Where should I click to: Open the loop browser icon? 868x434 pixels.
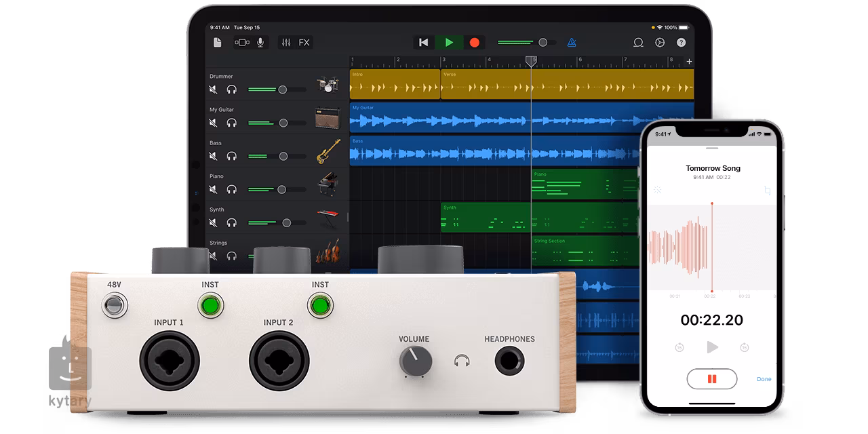coord(638,43)
